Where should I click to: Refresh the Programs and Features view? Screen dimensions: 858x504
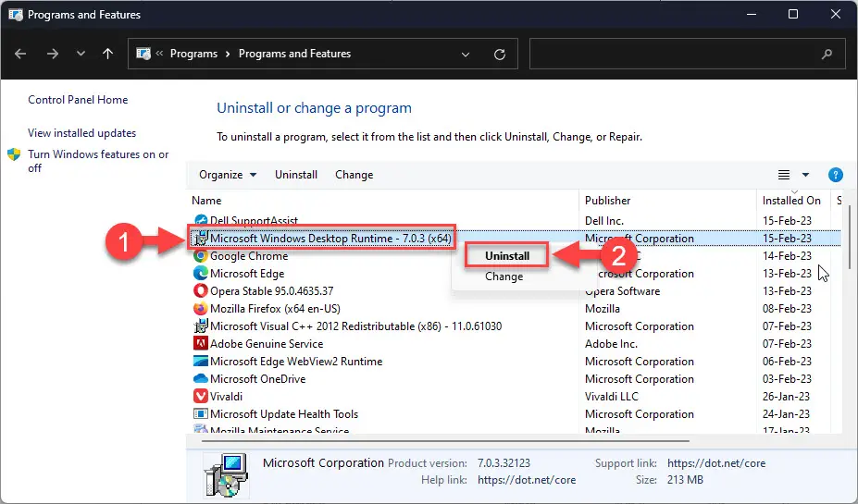tap(500, 55)
